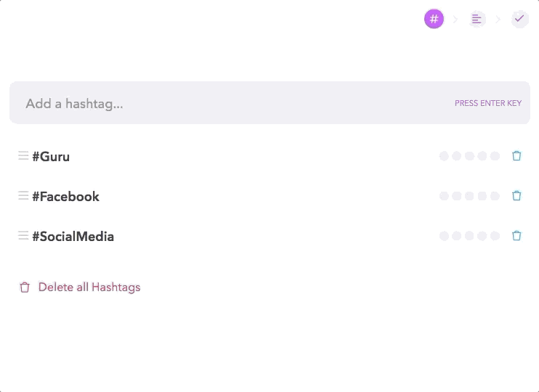Select the checkmark finish step icon

pyautogui.click(x=519, y=19)
